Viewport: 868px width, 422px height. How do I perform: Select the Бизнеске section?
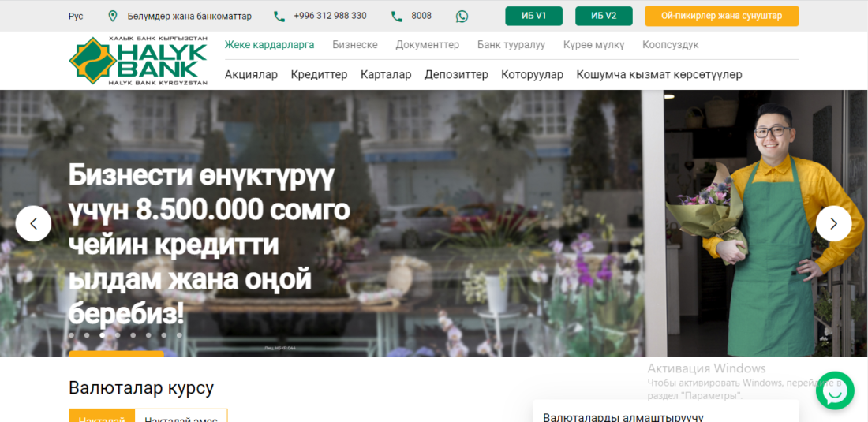[355, 45]
